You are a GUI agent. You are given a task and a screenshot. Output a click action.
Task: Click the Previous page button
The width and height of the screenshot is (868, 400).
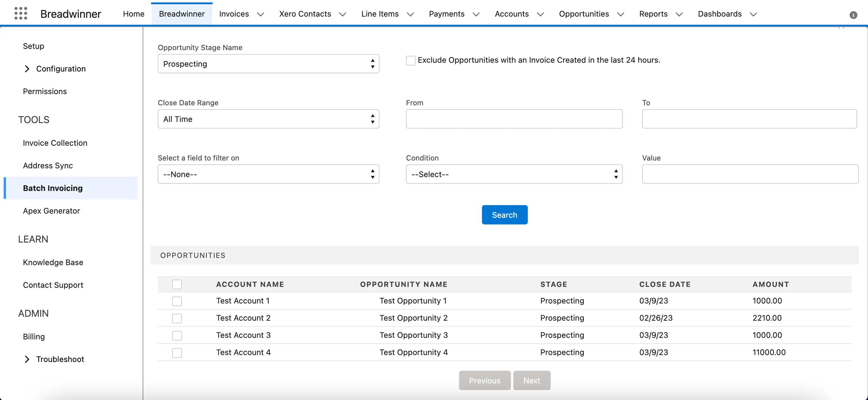tap(485, 380)
